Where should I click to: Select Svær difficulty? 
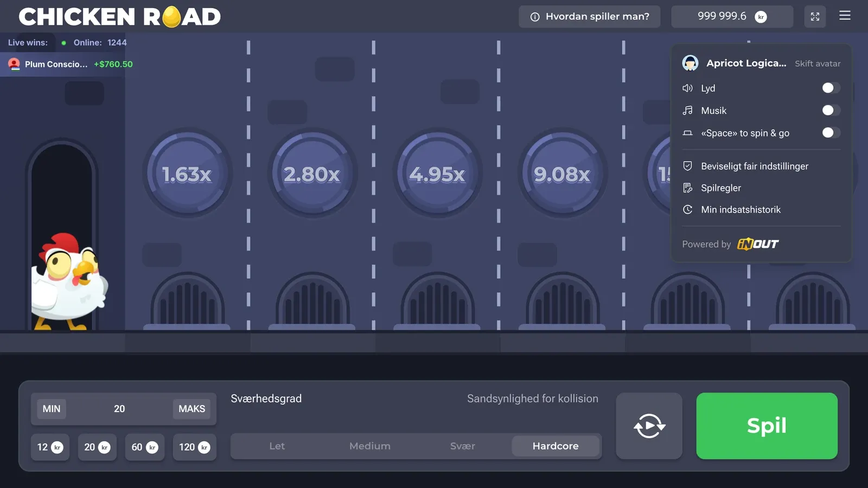point(463,446)
